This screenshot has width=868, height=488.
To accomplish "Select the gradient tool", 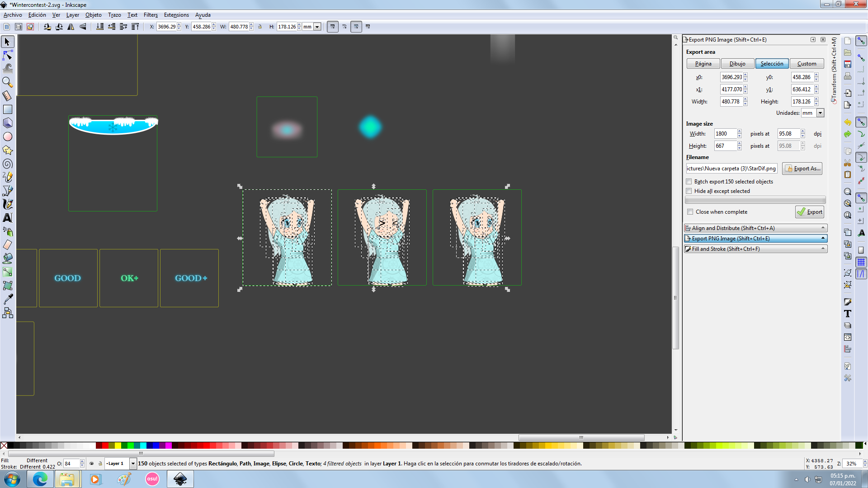I will 7,272.
